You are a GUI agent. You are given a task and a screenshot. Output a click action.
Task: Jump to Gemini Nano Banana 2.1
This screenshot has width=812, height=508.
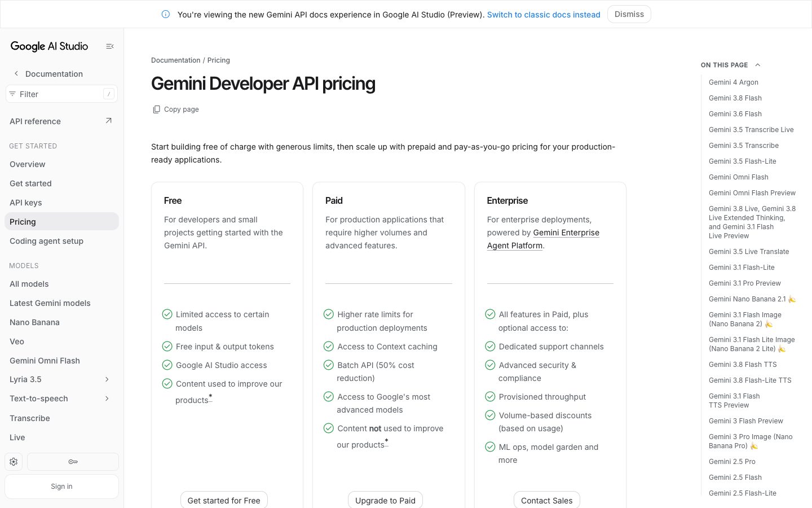click(752, 299)
